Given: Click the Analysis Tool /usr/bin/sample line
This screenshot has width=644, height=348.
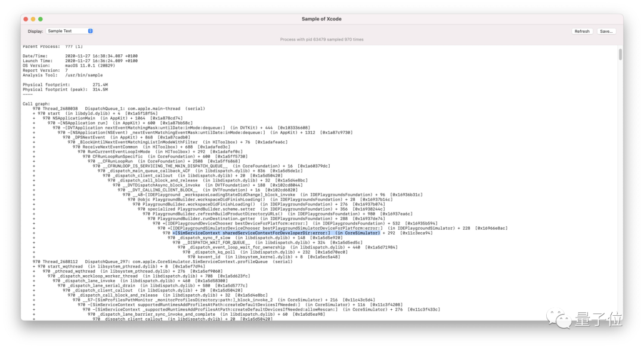Looking at the screenshot, I should point(63,75).
